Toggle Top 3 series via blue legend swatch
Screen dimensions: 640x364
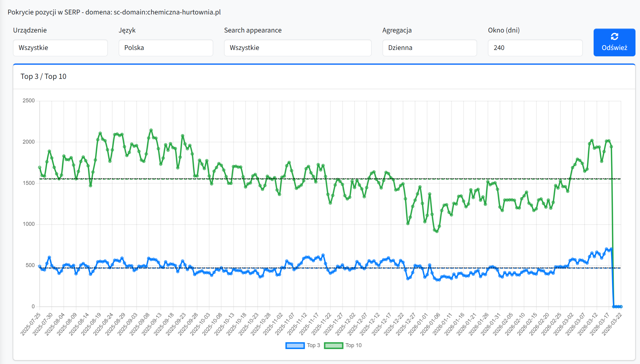[295, 345]
